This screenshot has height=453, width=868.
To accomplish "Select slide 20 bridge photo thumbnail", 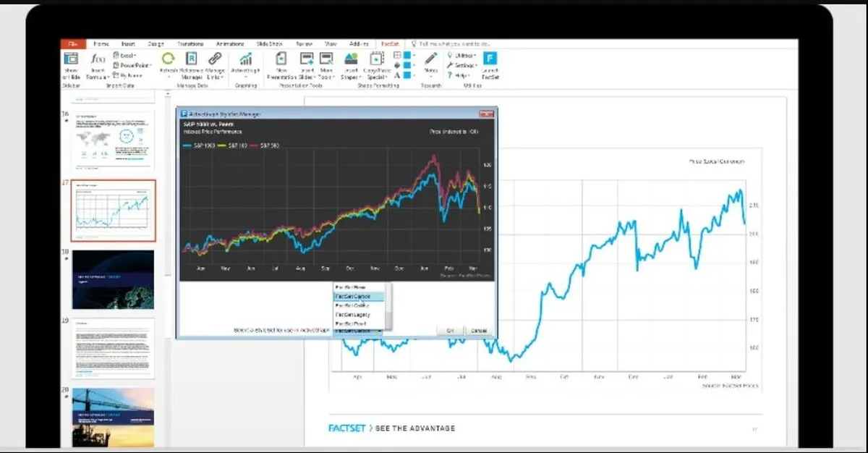I will (x=113, y=417).
